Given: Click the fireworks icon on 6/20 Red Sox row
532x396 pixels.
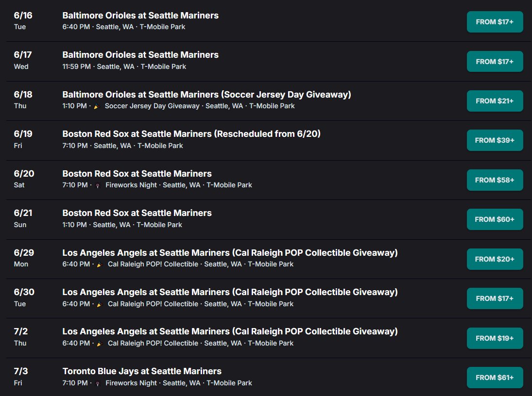Looking at the screenshot, I should (98, 185).
